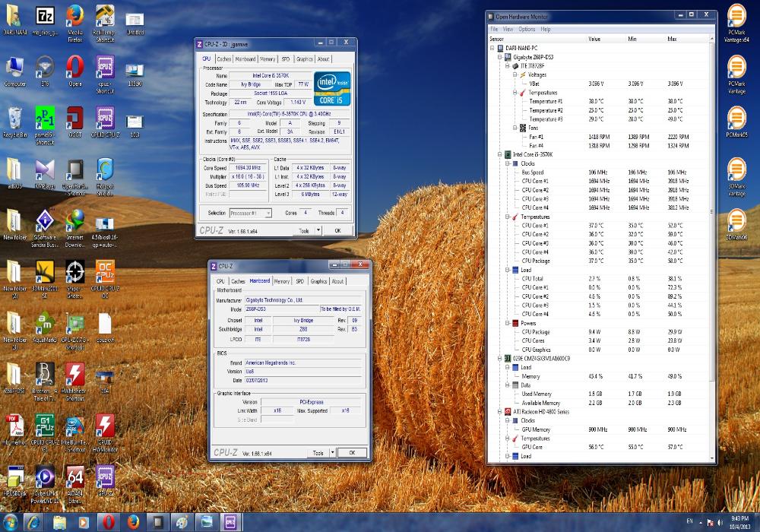Collapse the Fans group
The width and height of the screenshot is (760, 532).
(x=515, y=128)
